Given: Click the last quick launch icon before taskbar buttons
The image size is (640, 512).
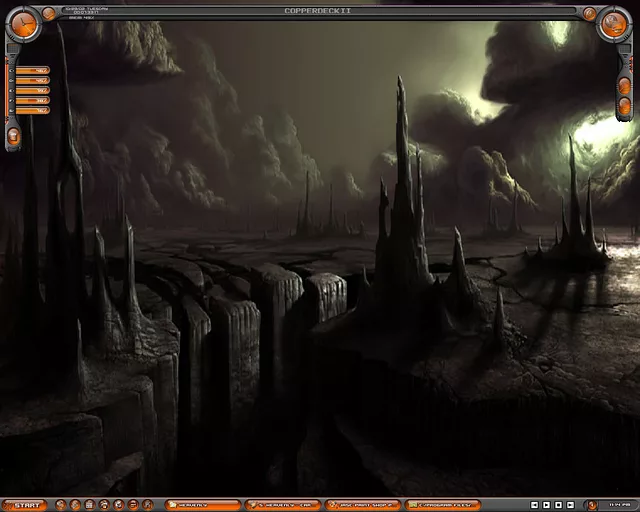Looking at the screenshot, I should [147, 505].
